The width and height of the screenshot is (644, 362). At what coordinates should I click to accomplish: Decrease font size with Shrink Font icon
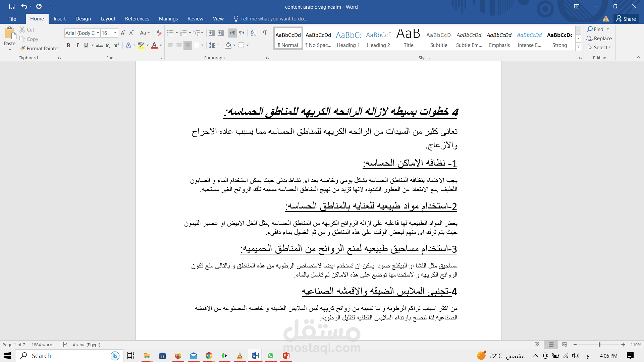coord(131,33)
